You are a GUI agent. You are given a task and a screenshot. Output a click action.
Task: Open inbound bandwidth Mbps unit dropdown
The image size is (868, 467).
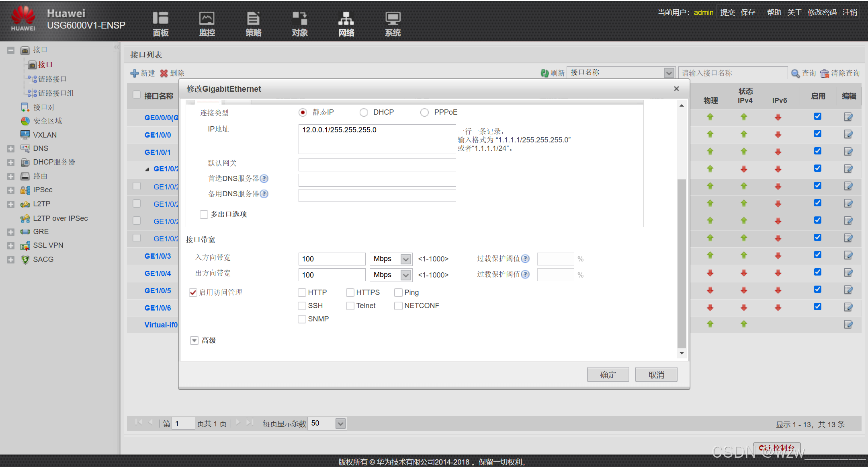(x=406, y=259)
